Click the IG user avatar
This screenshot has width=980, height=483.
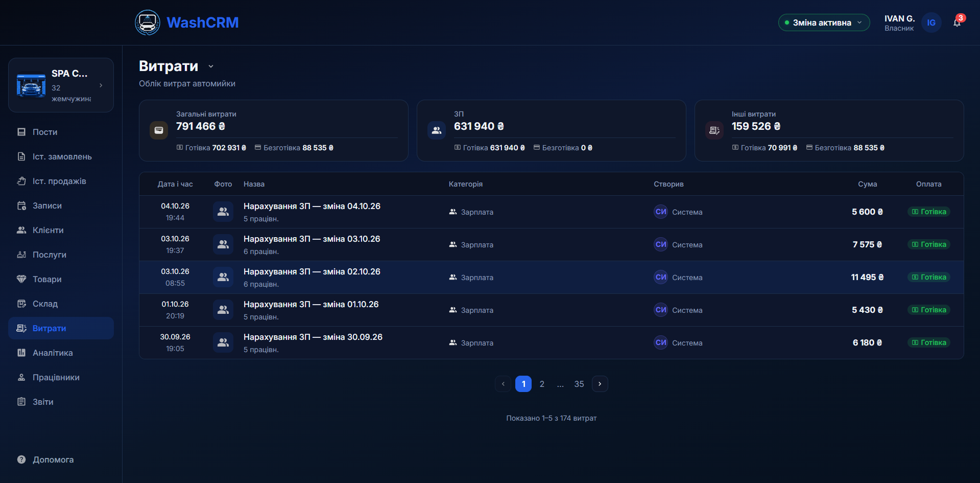[931, 22]
